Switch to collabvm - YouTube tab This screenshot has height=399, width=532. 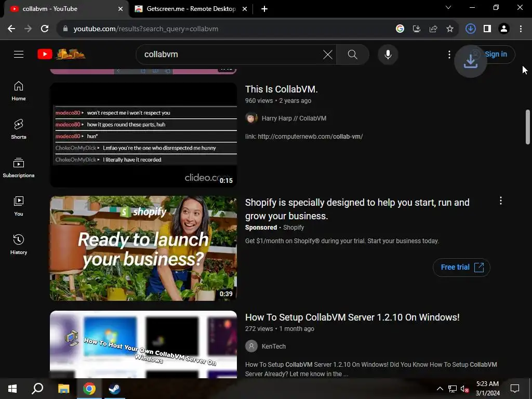click(66, 9)
